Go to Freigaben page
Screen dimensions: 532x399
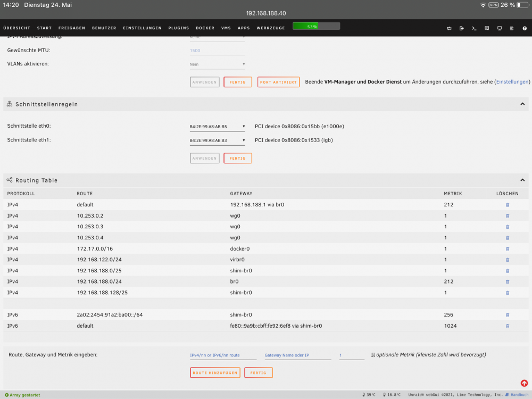pos(72,28)
